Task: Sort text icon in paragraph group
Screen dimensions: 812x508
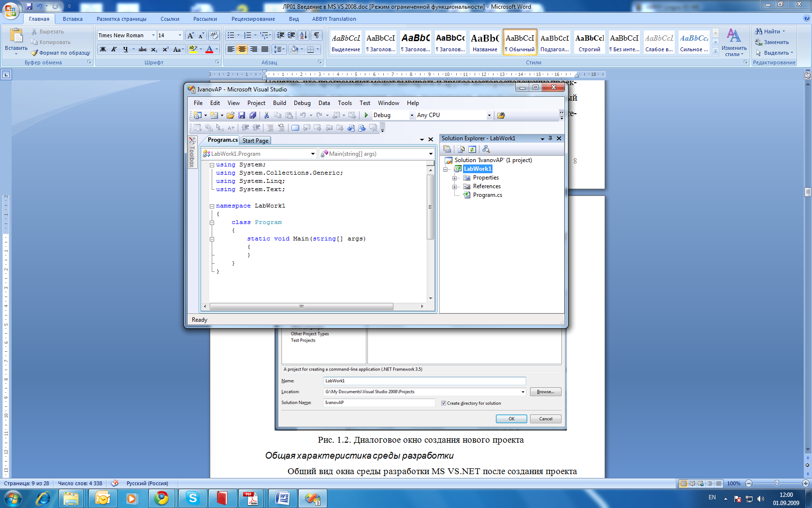Action: tap(304, 35)
